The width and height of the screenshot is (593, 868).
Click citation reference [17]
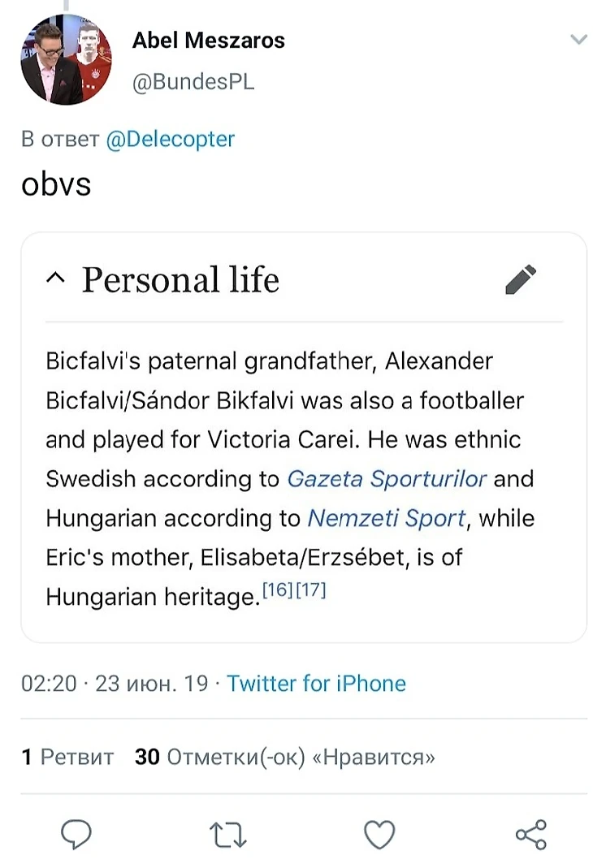click(x=309, y=591)
